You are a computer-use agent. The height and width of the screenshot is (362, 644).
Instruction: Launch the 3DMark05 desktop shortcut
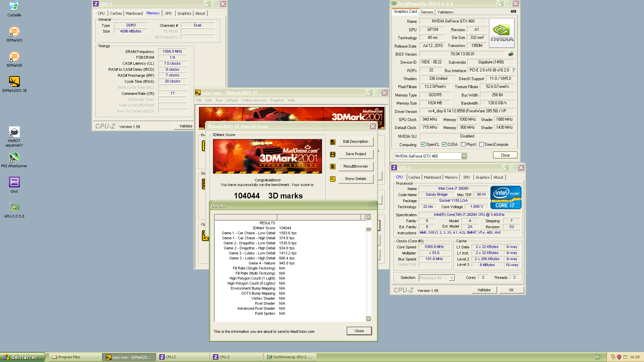point(14,59)
